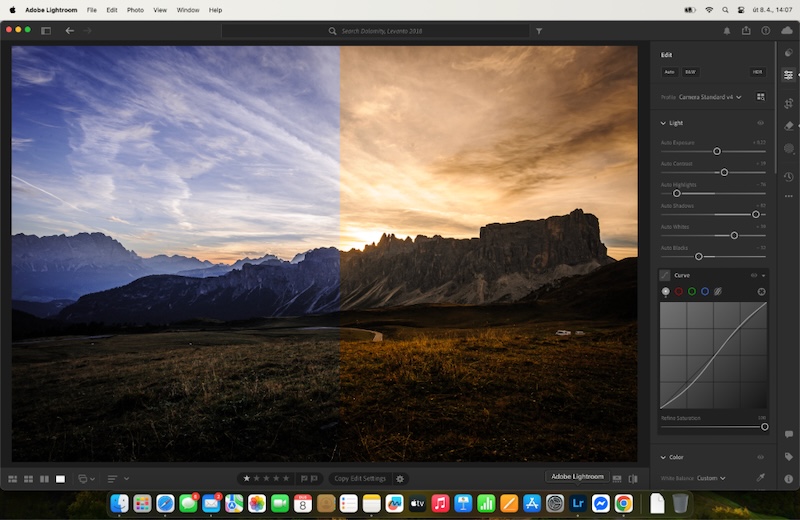Switch to single photo detail view
Image resolution: width=800 pixels, height=520 pixels.
click(x=60, y=479)
